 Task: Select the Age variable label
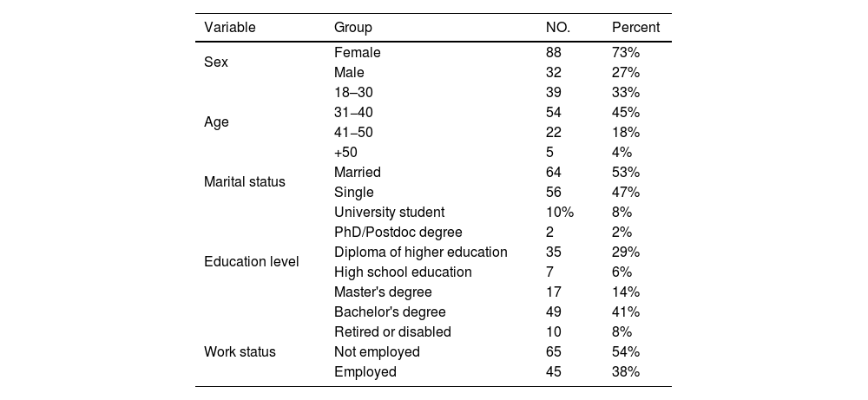216,122
